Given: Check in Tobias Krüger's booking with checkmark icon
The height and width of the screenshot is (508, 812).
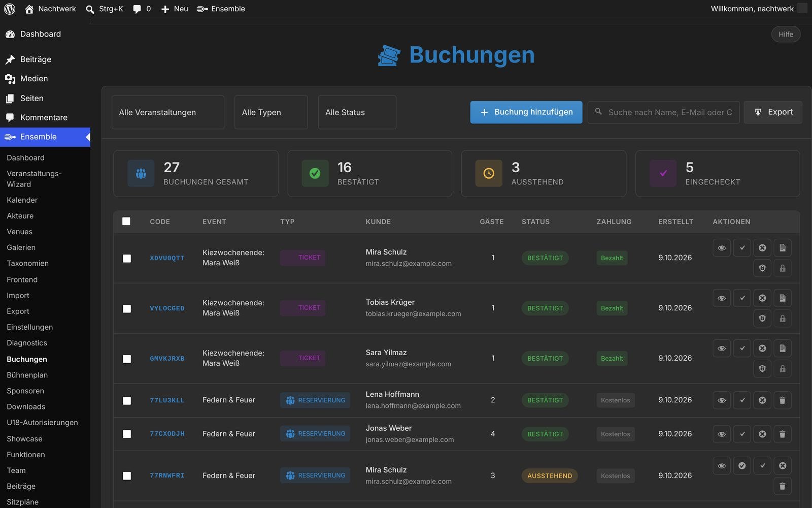Looking at the screenshot, I should [742, 298].
